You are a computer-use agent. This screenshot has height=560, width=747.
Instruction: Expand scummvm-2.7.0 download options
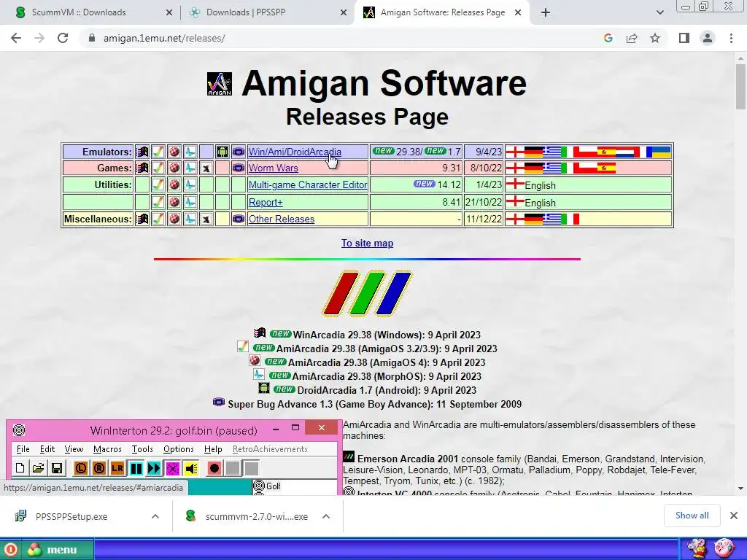pos(326,516)
